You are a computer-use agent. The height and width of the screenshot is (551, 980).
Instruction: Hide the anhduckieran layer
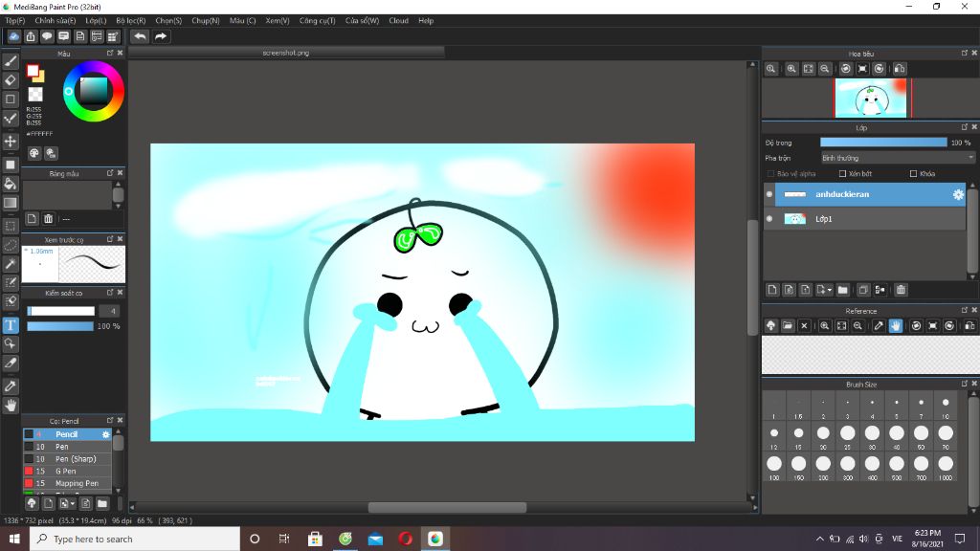[769, 194]
